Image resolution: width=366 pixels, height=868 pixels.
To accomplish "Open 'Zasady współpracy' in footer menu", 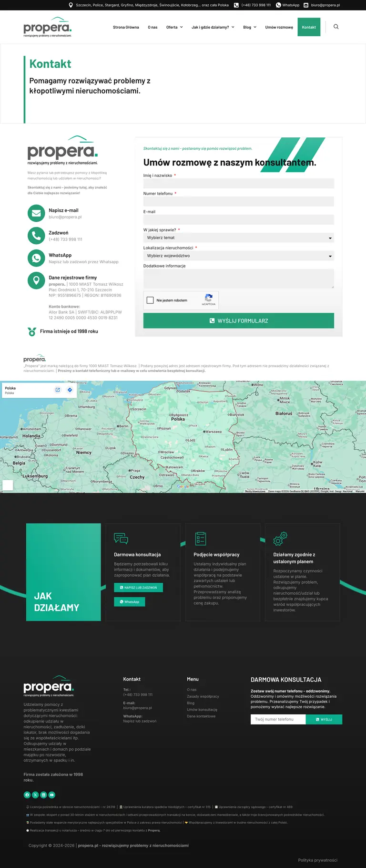I will [203, 696].
